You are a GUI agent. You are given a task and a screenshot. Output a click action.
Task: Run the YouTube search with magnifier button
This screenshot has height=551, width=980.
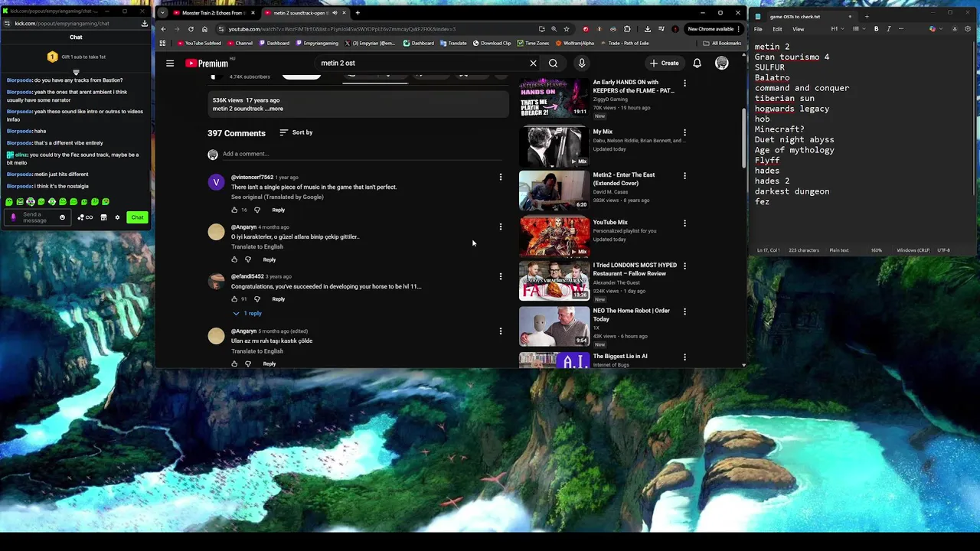coord(553,64)
